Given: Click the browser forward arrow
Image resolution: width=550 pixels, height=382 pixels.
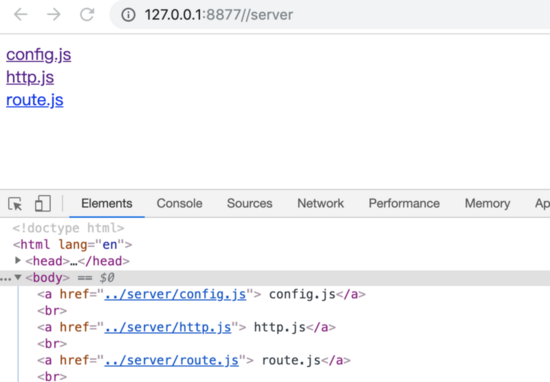Looking at the screenshot, I should (x=54, y=14).
